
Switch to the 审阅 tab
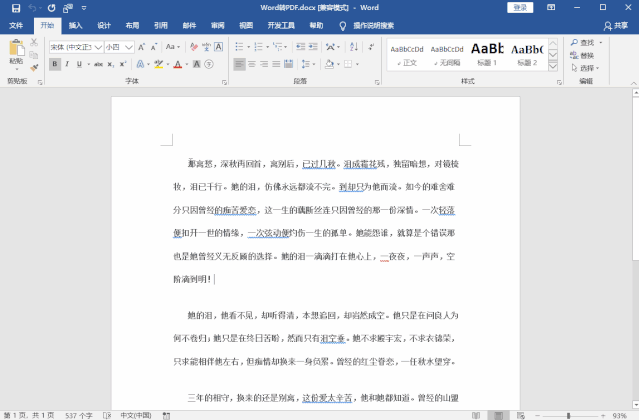pyautogui.click(x=218, y=26)
